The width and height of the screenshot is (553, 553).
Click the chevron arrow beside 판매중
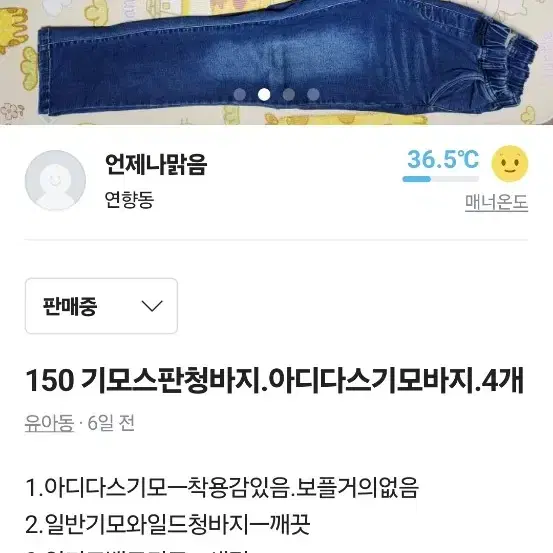pyautogui.click(x=152, y=306)
